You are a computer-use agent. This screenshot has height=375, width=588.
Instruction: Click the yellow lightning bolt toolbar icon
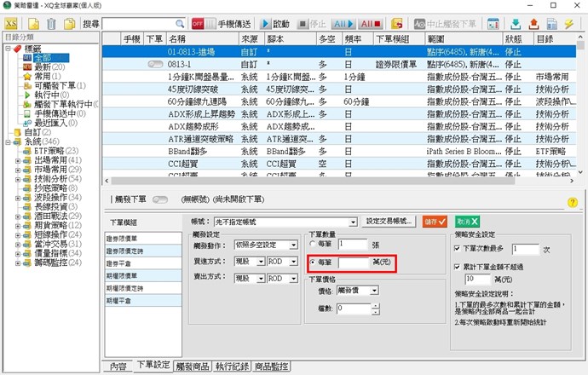pos(568,23)
